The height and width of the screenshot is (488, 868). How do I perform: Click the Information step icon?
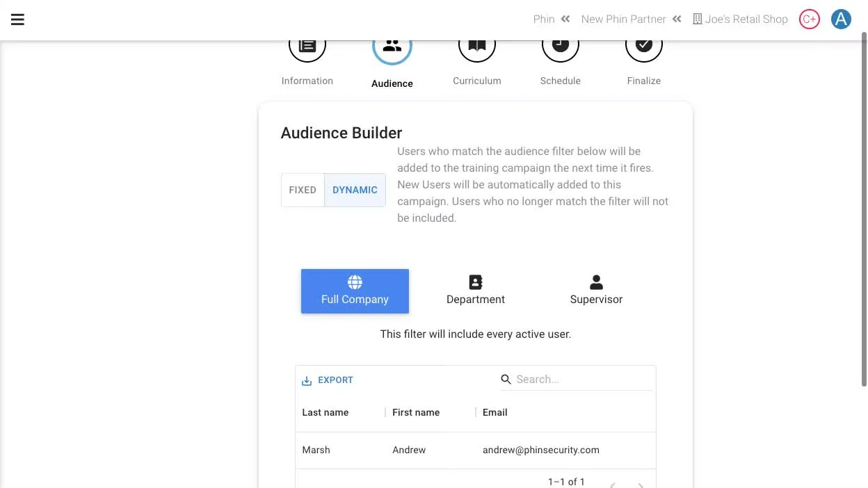click(x=307, y=46)
